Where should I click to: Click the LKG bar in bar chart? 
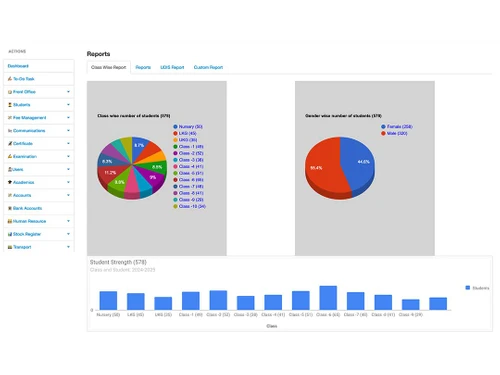tap(136, 302)
